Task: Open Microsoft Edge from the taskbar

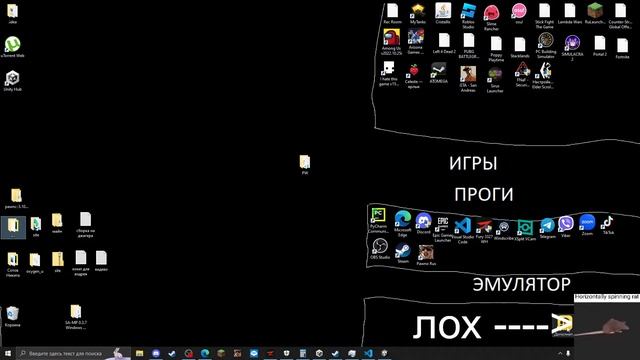Action: click(x=205, y=353)
